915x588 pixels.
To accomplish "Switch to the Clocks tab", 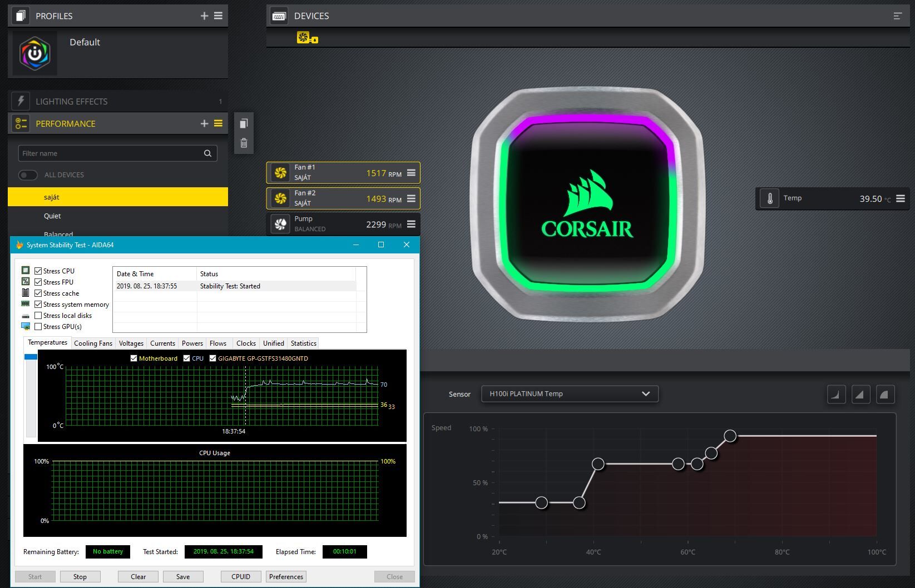I will 246,343.
